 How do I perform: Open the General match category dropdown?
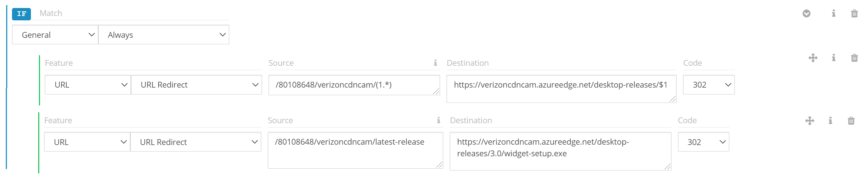55,35
